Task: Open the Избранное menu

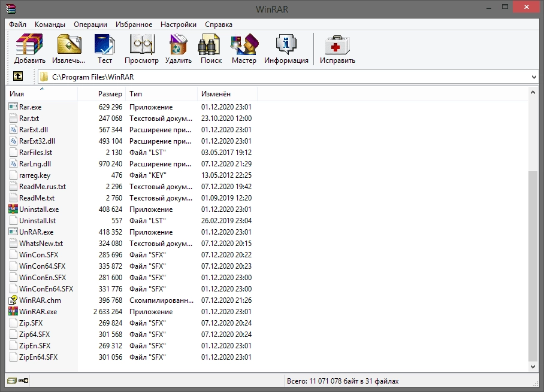Action: pos(134,25)
